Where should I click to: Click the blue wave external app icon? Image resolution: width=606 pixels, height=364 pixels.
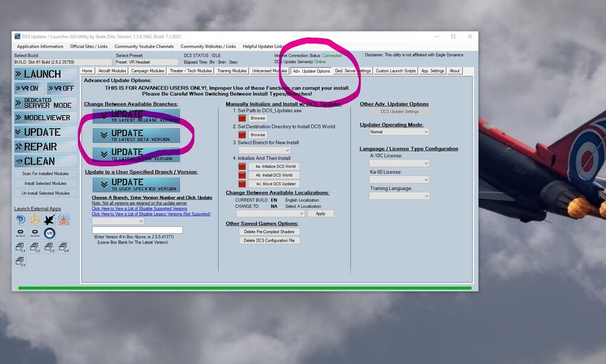[21, 219]
